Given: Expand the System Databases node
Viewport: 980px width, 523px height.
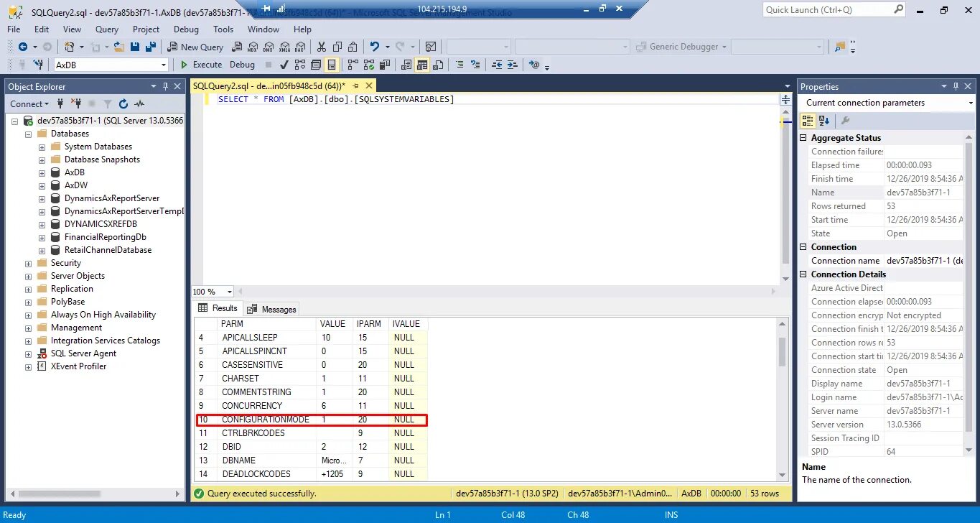Looking at the screenshot, I should point(42,147).
